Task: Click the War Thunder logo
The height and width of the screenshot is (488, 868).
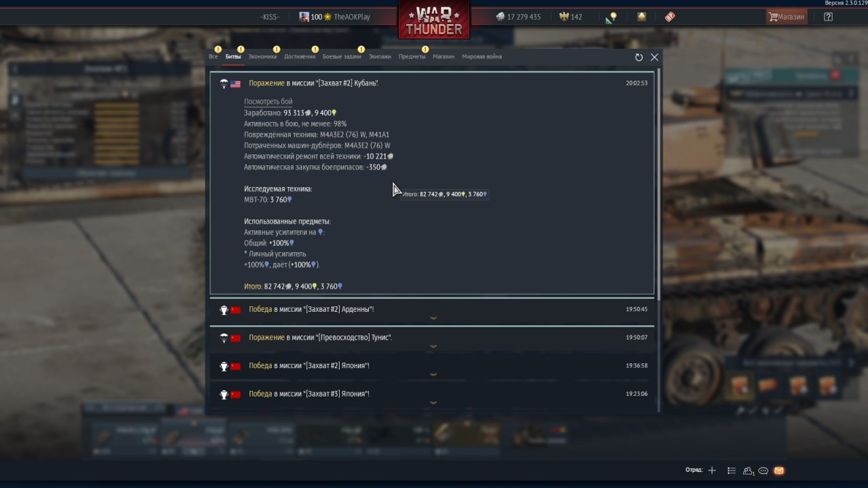Action: 434,19
